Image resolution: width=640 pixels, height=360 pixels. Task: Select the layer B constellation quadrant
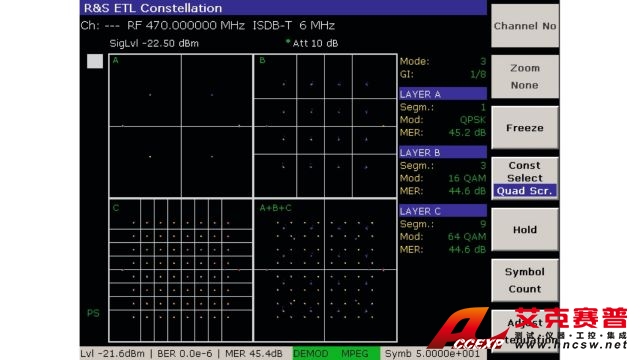(325, 126)
